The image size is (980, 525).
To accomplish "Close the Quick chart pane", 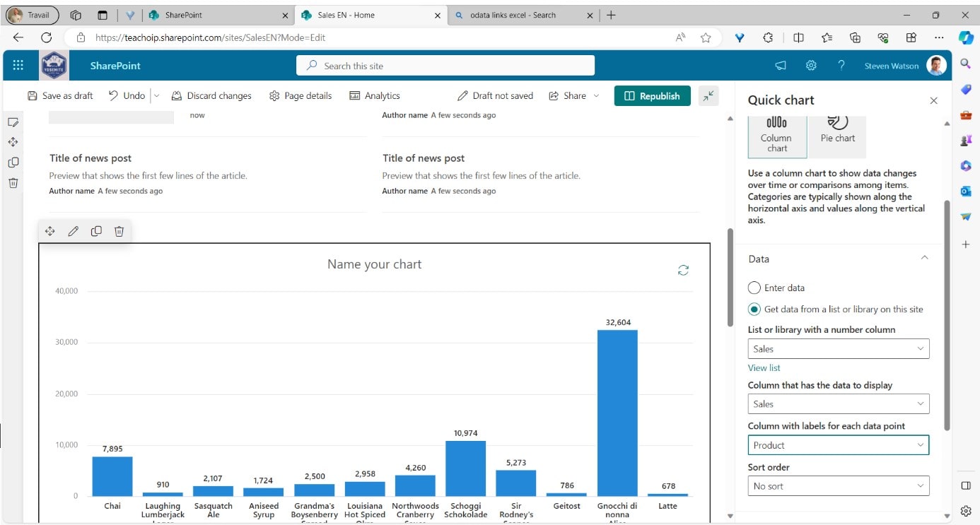I will pyautogui.click(x=933, y=100).
